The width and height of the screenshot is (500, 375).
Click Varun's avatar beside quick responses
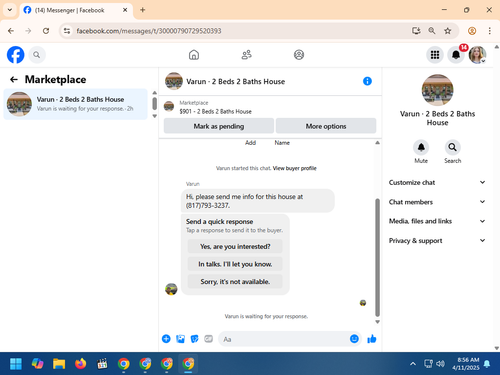tap(171, 289)
